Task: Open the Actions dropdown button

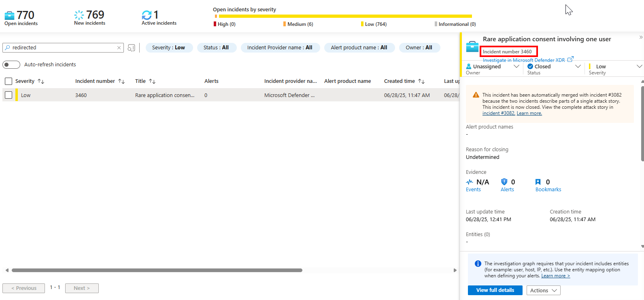Action: [x=543, y=290]
